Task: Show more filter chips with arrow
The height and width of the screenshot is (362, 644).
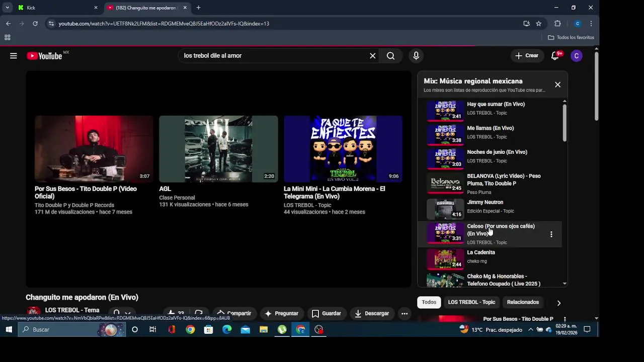Action: pos(558,303)
